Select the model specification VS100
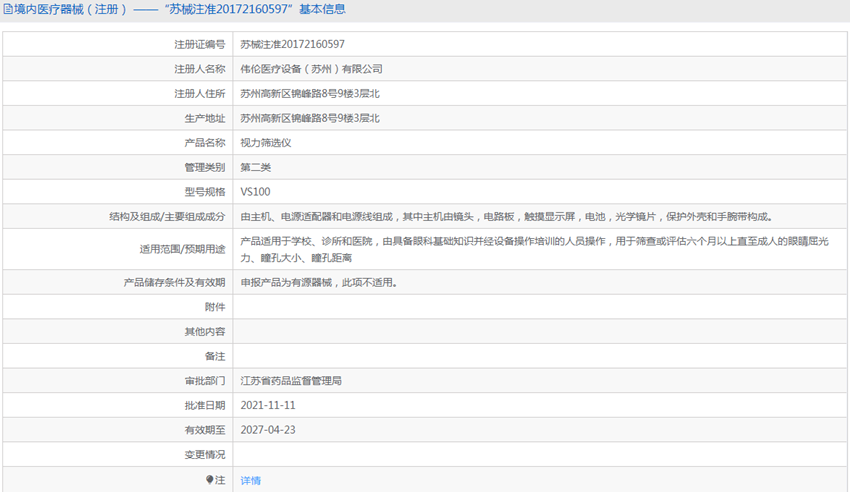Image resolution: width=850 pixels, height=492 pixels. point(255,192)
